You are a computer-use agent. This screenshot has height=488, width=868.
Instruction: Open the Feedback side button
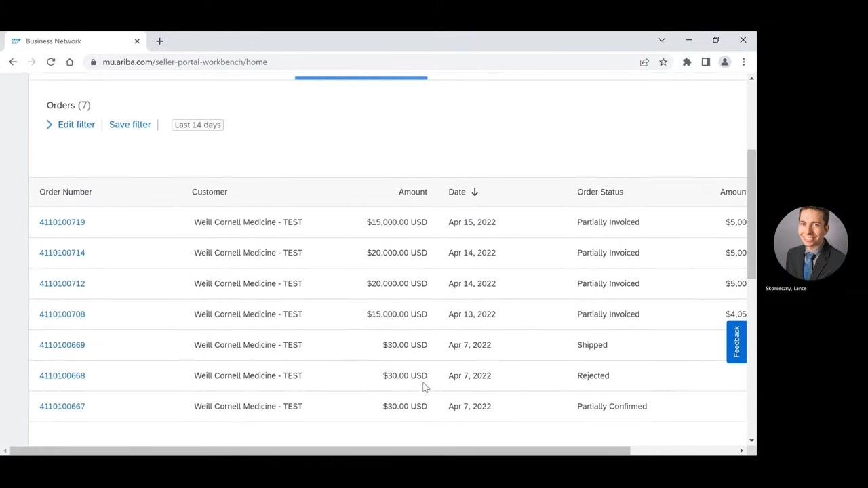pyautogui.click(x=736, y=342)
